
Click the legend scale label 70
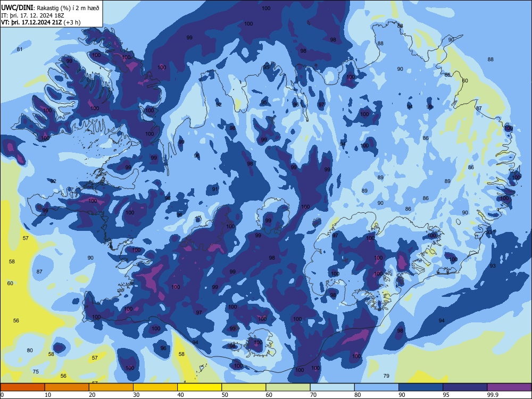[313, 395]
